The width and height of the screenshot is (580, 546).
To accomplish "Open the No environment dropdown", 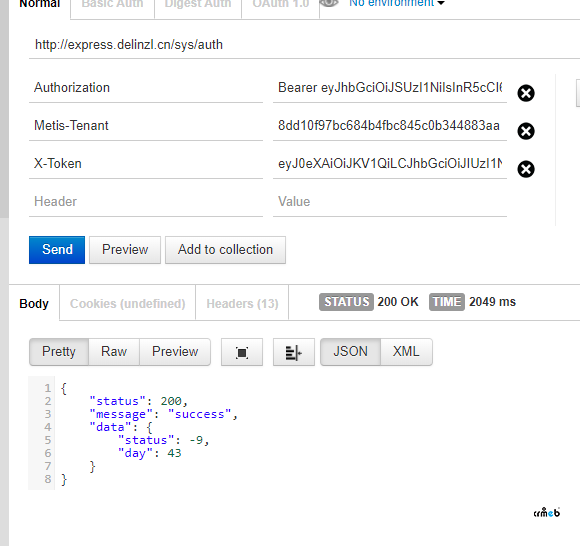I will tap(397, 4).
